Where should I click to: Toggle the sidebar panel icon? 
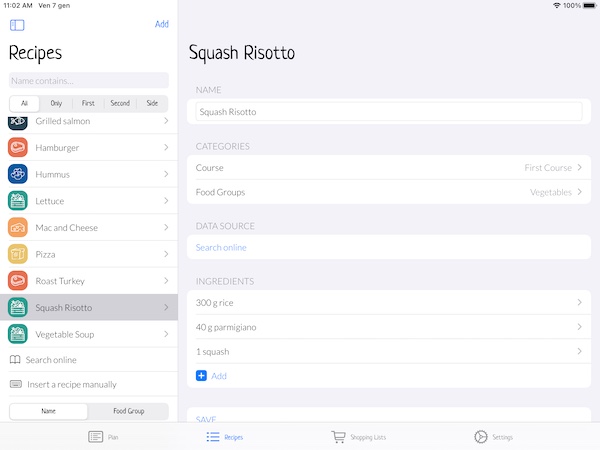click(17, 25)
